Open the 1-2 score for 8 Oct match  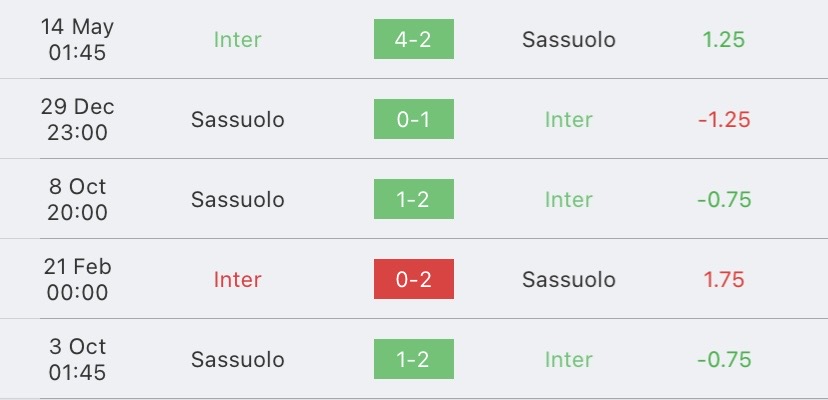click(413, 199)
